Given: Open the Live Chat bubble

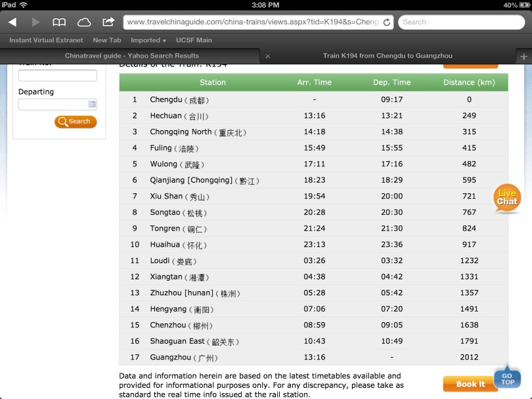Looking at the screenshot, I should coord(506,198).
